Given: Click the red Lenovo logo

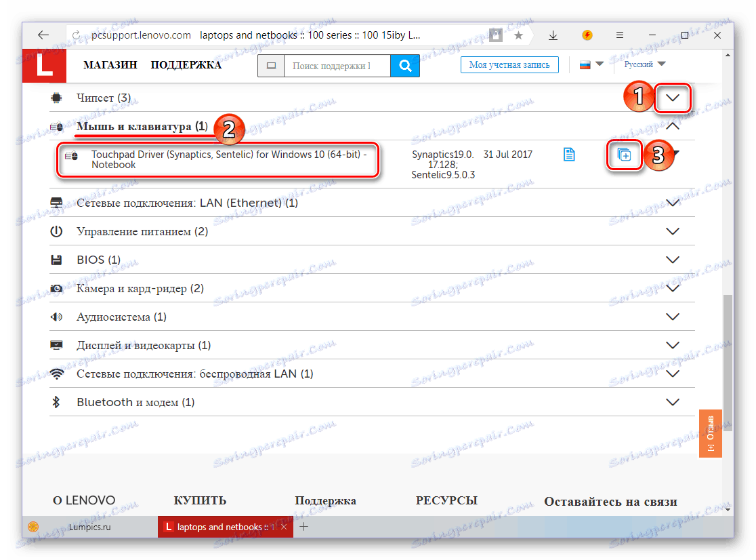Looking at the screenshot, I should [x=44, y=66].
